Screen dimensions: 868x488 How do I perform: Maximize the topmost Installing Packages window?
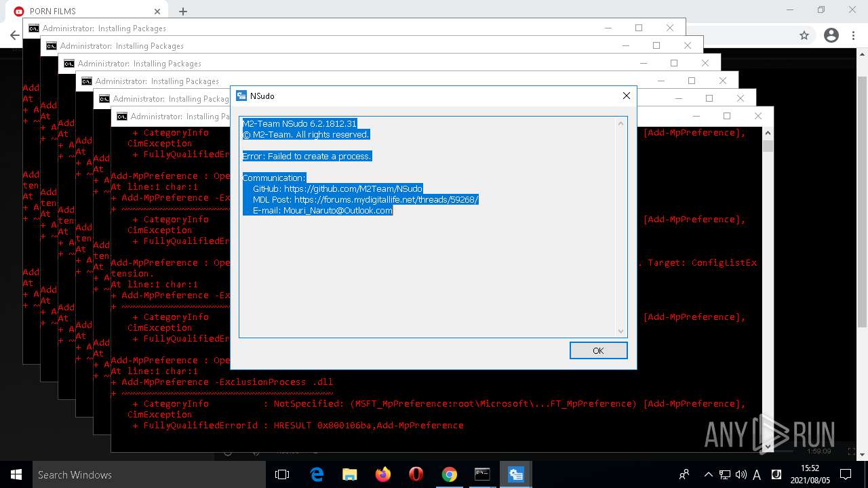[726, 116]
